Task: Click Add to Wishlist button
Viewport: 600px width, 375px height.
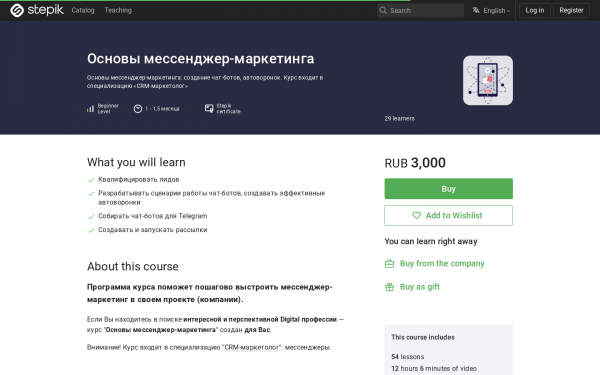Action: point(448,215)
